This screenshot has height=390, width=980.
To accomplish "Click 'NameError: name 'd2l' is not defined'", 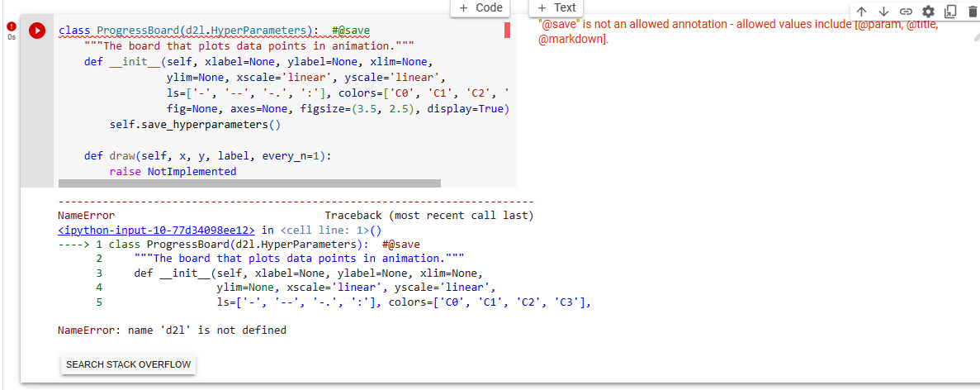I will (172, 330).
